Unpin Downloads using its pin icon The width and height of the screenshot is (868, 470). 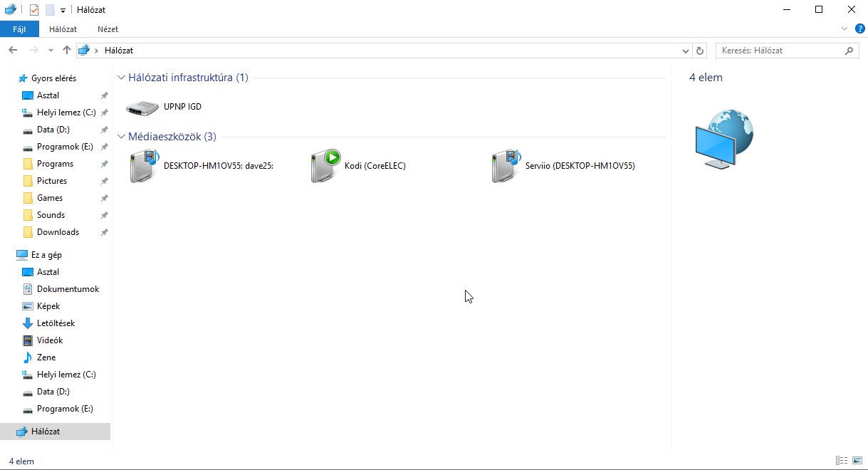coord(104,232)
